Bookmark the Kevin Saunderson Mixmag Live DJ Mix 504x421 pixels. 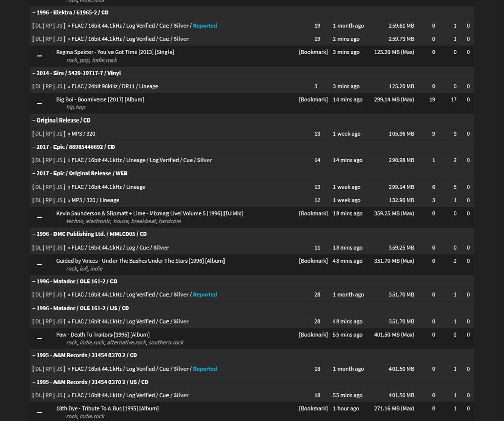313,213
